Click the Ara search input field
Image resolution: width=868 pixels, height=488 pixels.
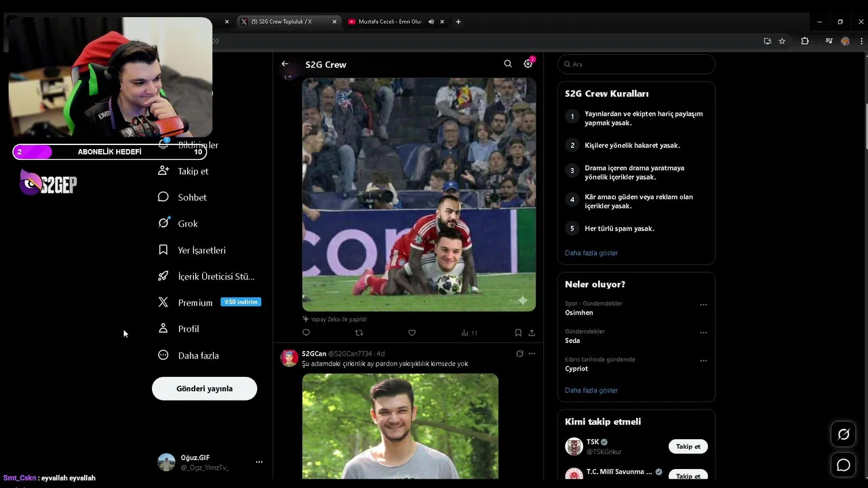coord(636,64)
